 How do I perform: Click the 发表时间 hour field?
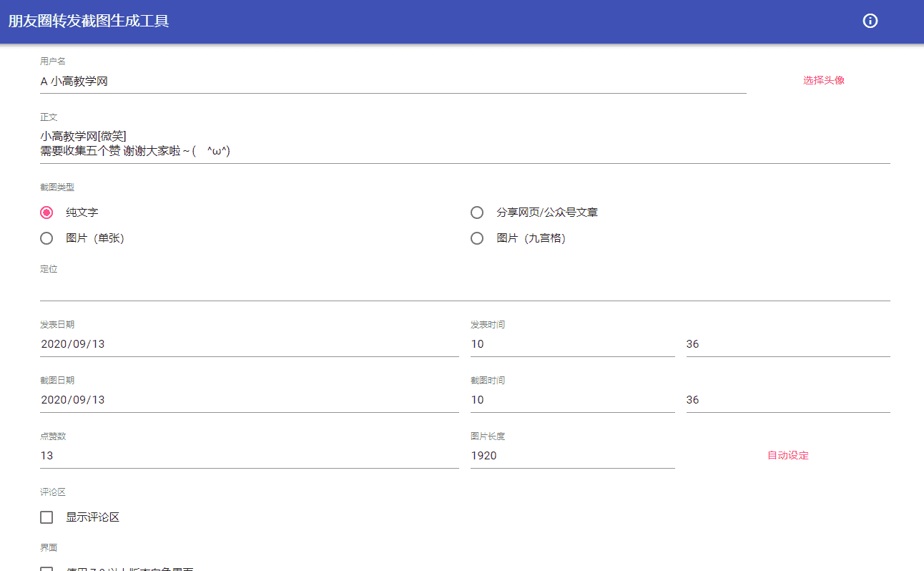(x=573, y=344)
